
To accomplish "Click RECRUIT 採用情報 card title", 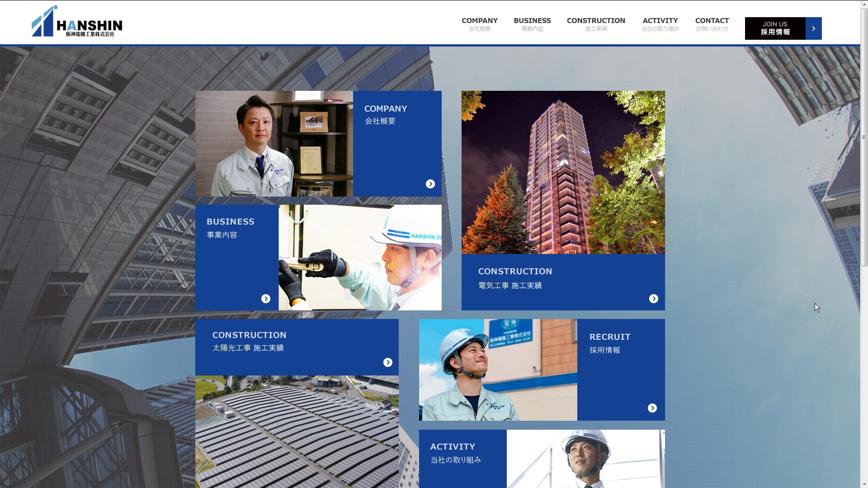I will pyautogui.click(x=609, y=343).
